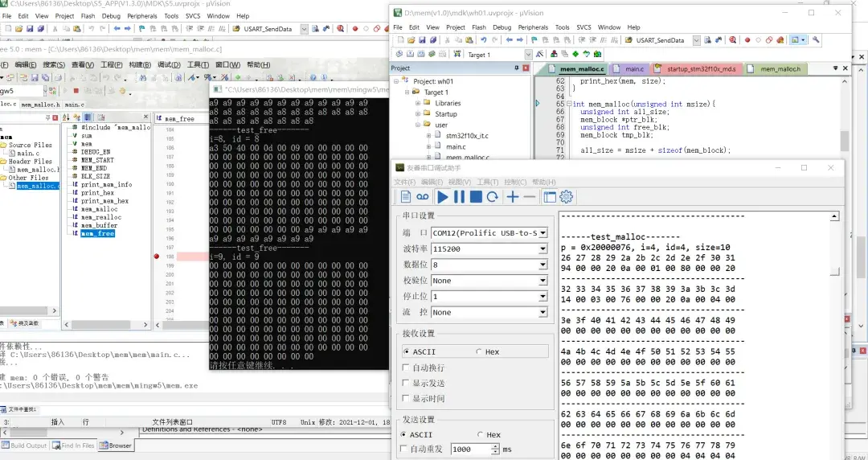Expand the Libraries folder in Project tree
This screenshot has height=460, width=868.
click(418, 103)
